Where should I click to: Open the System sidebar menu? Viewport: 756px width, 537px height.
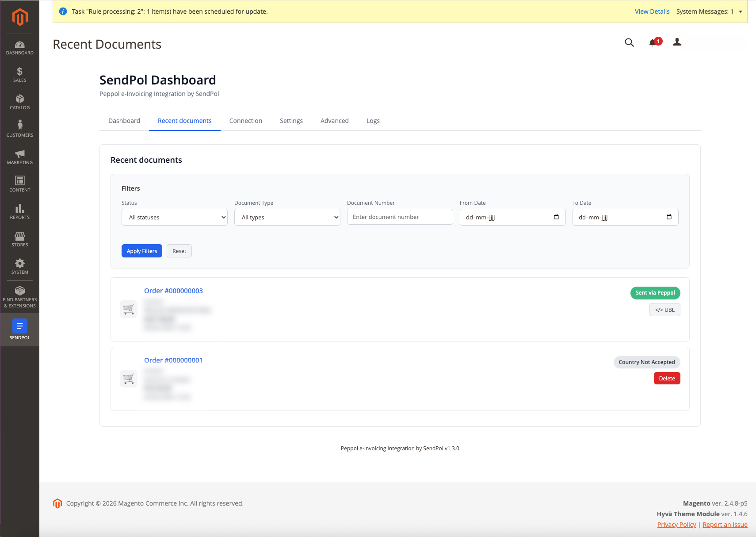[20, 267]
